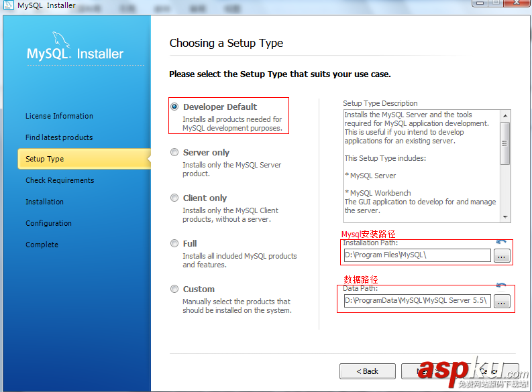
Task: Select the Custom setup radio button
Action: [174, 289]
